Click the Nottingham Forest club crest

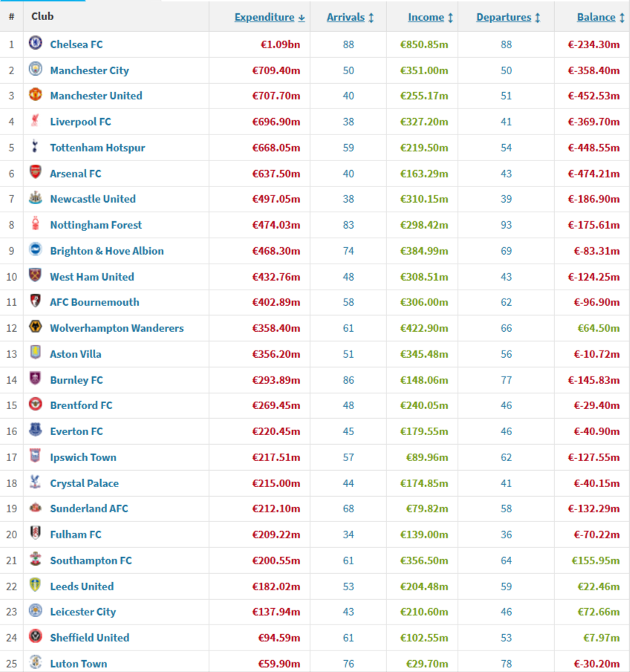coord(35,224)
